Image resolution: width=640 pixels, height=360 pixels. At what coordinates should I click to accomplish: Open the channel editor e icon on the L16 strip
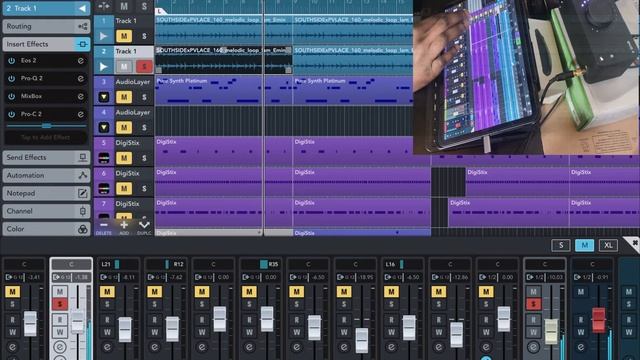point(391,347)
